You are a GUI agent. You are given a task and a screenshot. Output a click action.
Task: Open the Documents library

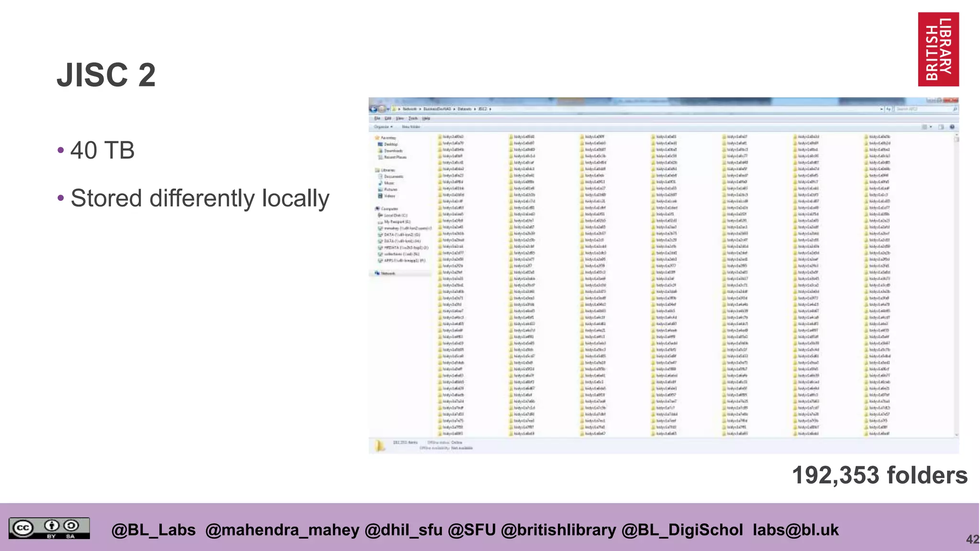pyautogui.click(x=391, y=176)
